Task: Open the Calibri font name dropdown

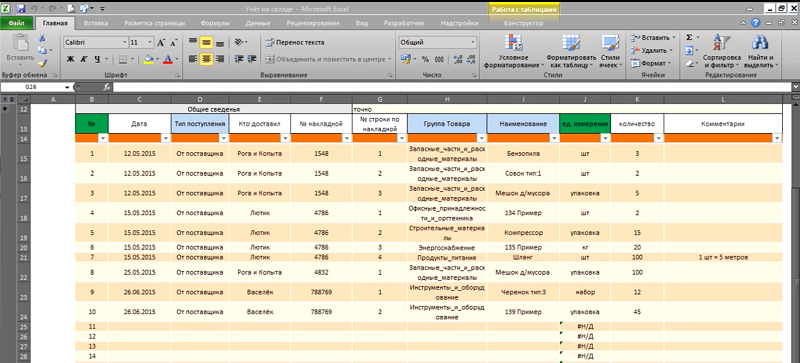Action: click(x=124, y=43)
